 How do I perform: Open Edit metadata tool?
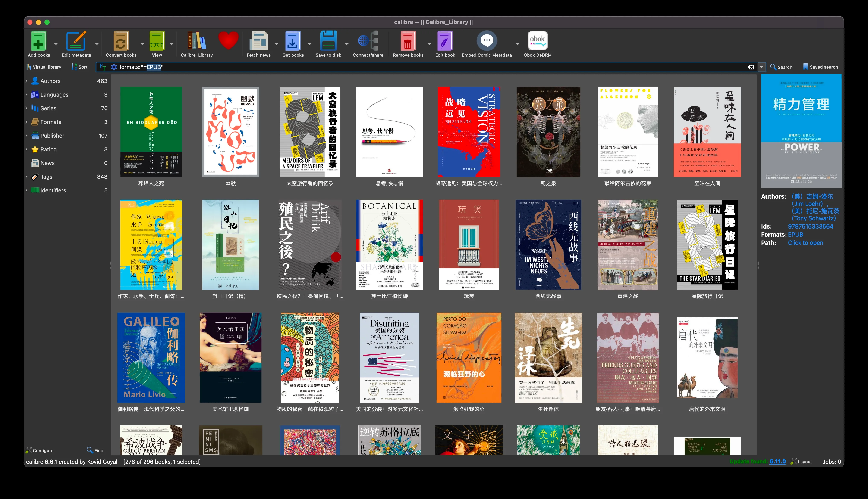pos(76,41)
